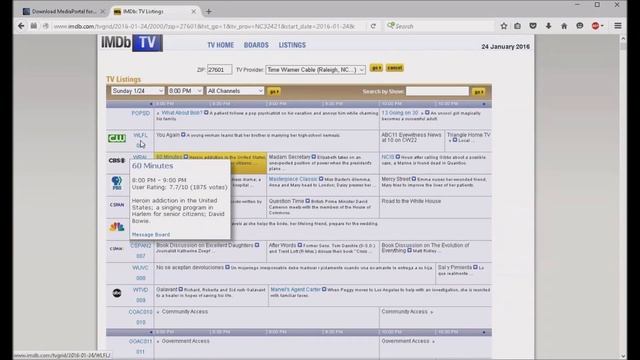Image resolution: width=640 pixels, height=360 pixels.
Task: Click the ABC network logo
Action: 117,293
